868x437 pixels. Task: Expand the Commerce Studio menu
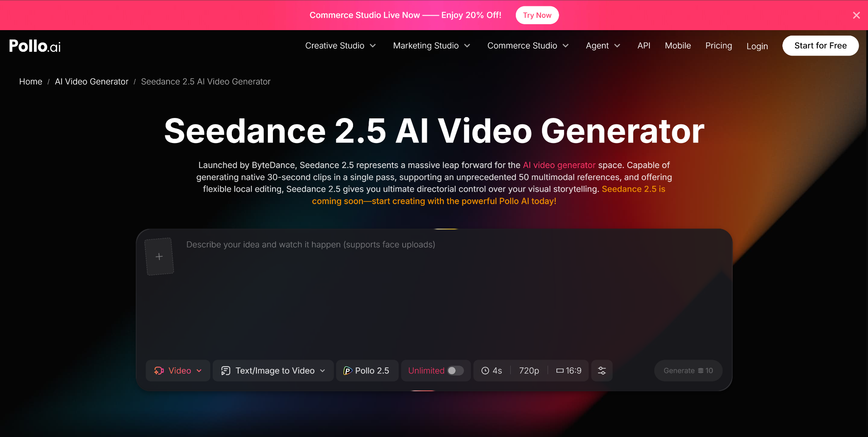tap(528, 45)
